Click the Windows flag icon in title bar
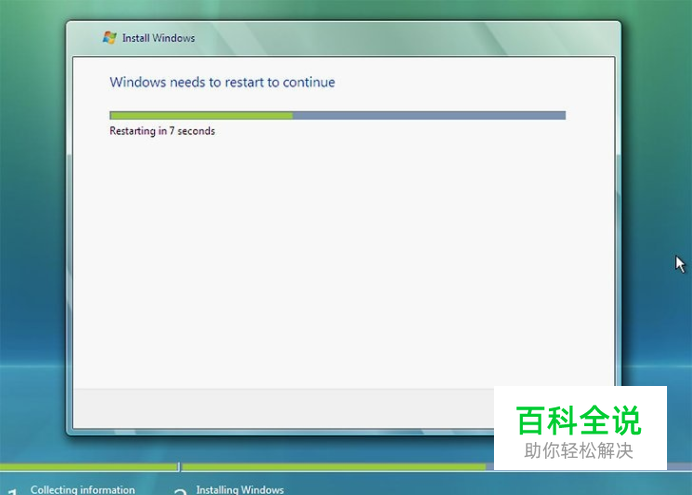The image size is (692, 495). tap(109, 38)
